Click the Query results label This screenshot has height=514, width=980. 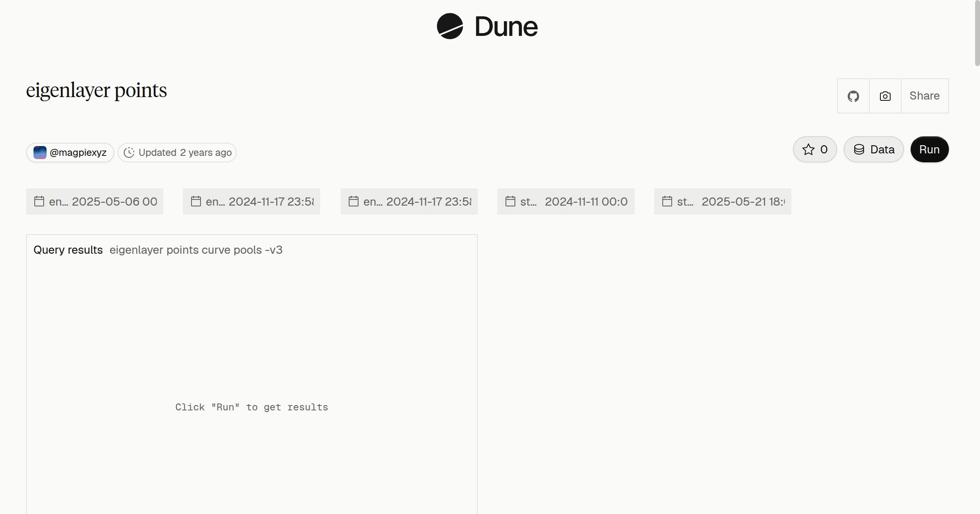coord(68,250)
